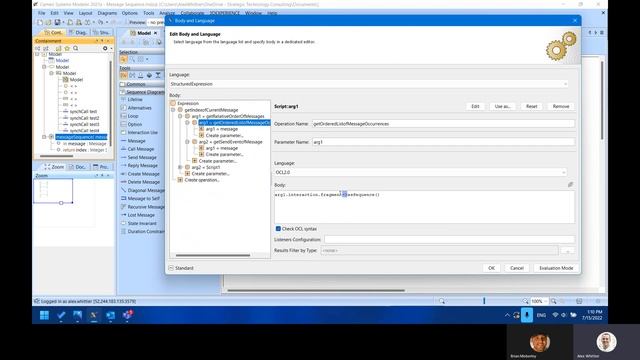Select the Interaction Use tool

(x=139, y=133)
